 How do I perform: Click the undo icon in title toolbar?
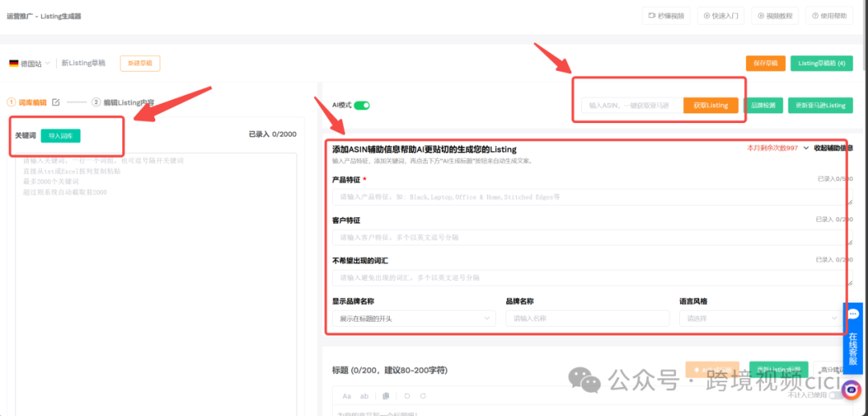pos(407,396)
